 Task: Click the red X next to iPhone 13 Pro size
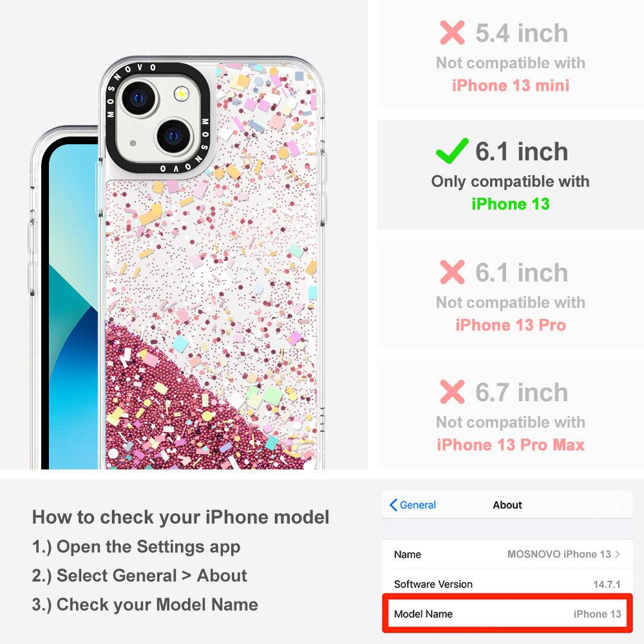[452, 272]
